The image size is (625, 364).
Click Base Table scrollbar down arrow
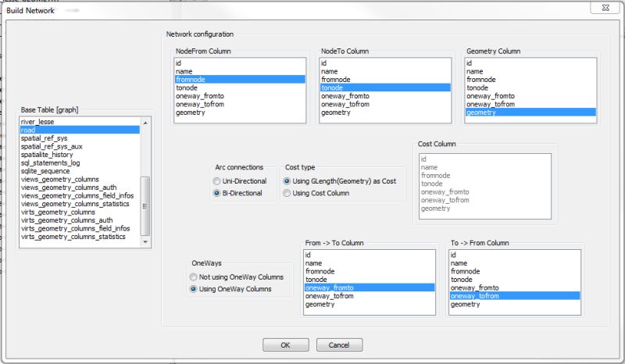[x=145, y=242]
